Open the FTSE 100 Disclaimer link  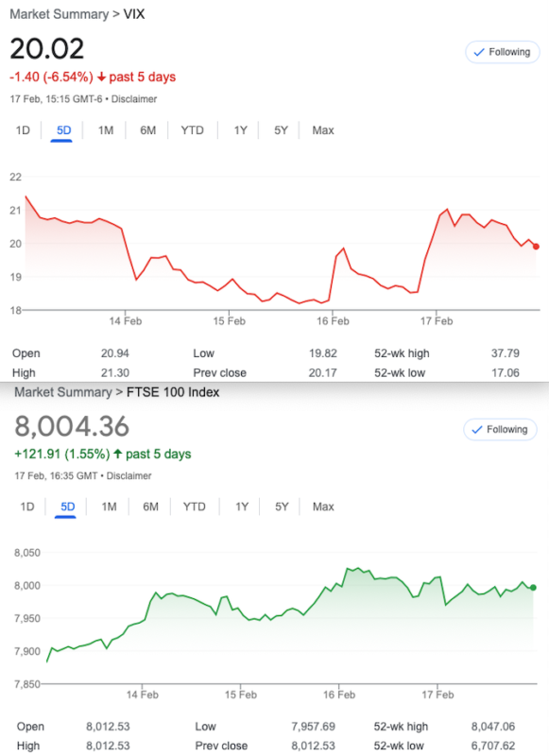[x=129, y=476]
